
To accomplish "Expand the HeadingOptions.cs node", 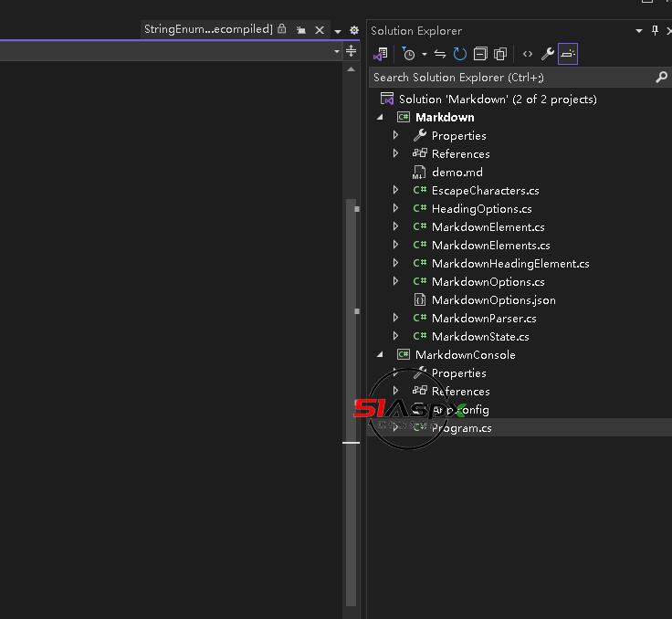I will (x=395, y=208).
